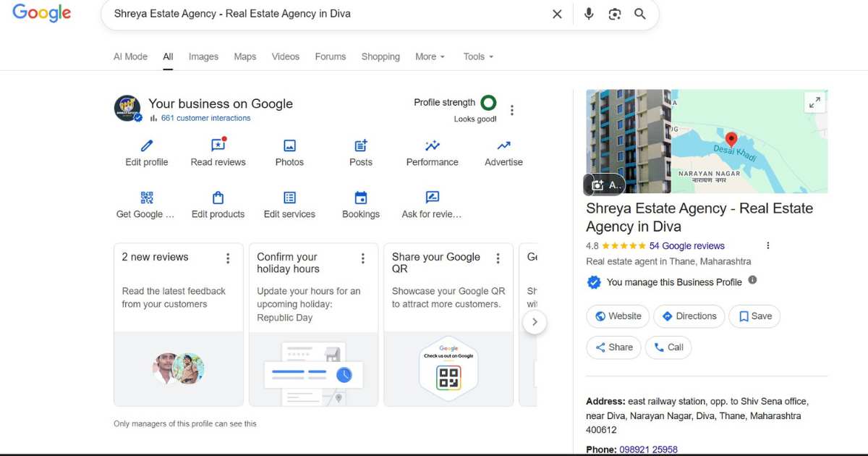Open Get Google QR code icon
868x456 pixels.
click(146, 198)
